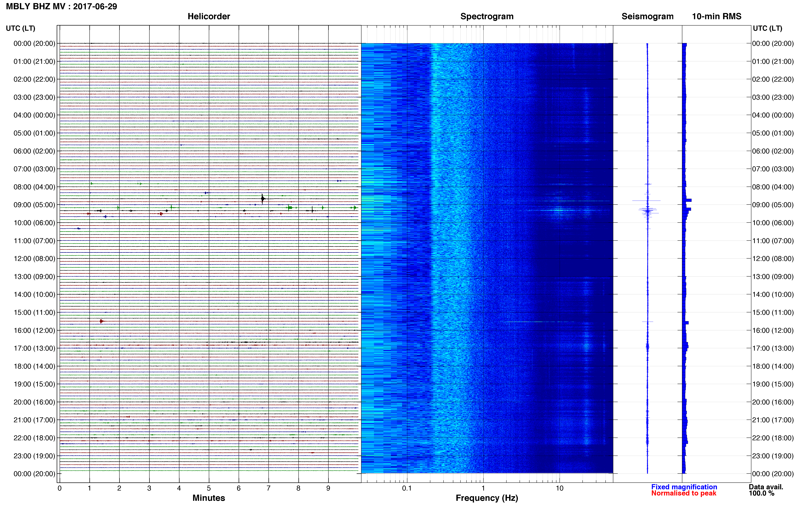Click the 1 Hz frequency tick label
Image resolution: width=812 pixels, height=508 pixels.
(x=483, y=488)
